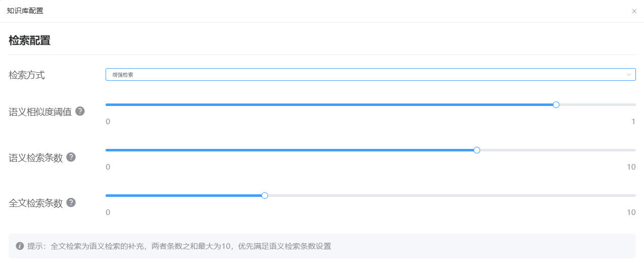
Task: Click the 全文检索条数 help question-mark icon
Action: 71,202
